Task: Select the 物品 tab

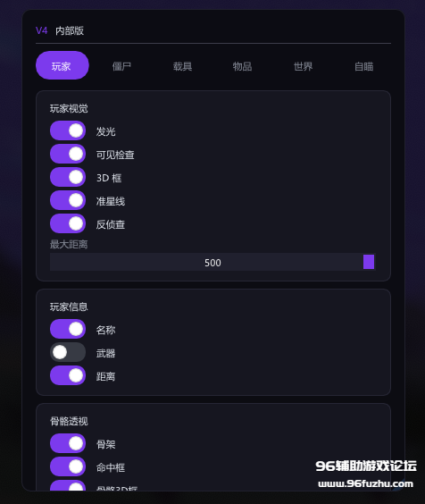Action: click(242, 66)
